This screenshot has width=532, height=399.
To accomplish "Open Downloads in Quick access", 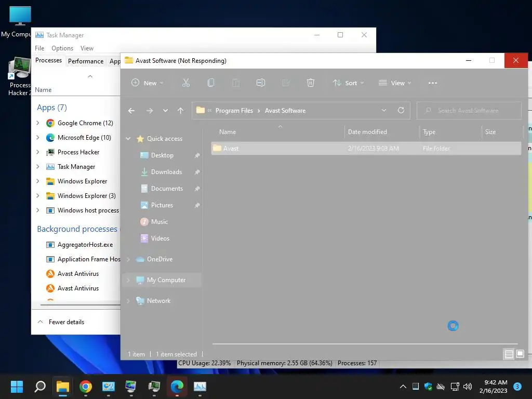I will coord(166,171).
